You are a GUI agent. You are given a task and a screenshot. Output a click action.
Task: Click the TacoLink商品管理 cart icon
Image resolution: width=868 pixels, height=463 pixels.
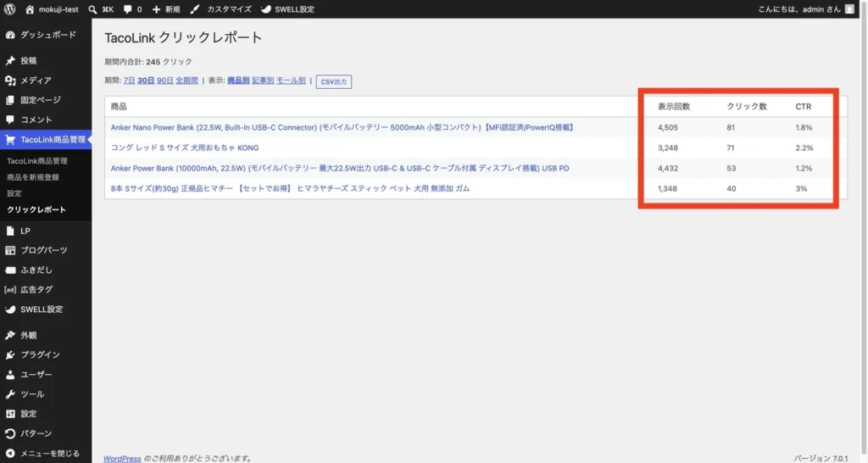[10, 140]
